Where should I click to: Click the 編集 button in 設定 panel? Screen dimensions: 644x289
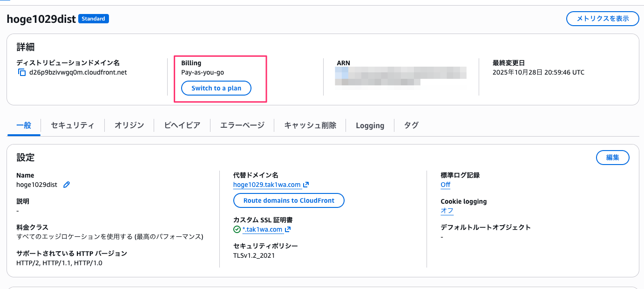612,158
